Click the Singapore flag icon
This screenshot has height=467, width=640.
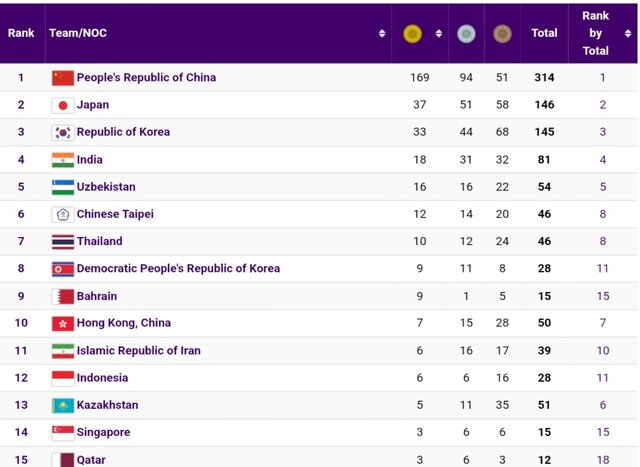tap(62, 432)
